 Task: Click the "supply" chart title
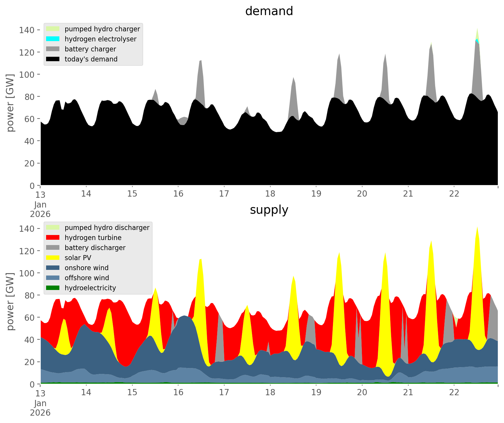coord(269,210)
